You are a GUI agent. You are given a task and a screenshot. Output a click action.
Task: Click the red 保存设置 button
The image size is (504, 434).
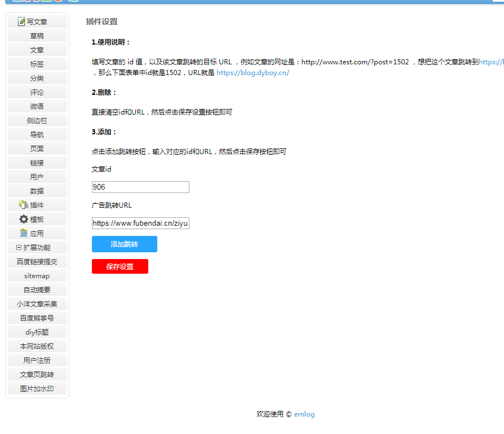(120, 266)
